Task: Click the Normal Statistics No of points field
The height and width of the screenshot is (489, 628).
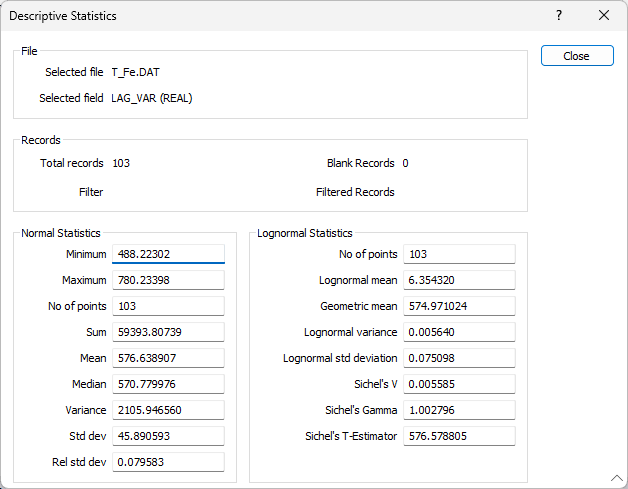Action: 168,306
